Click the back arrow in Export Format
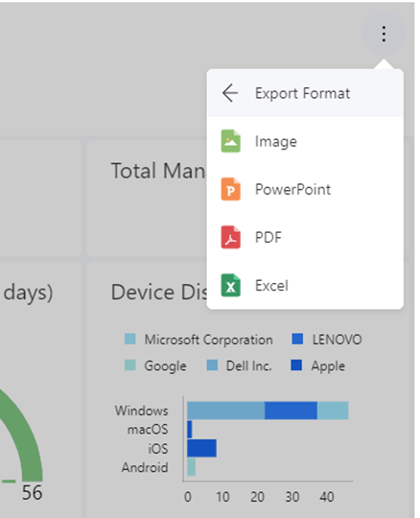Viewport: 420px width, 518px height. pyautogui.click(x=230, y=93)
